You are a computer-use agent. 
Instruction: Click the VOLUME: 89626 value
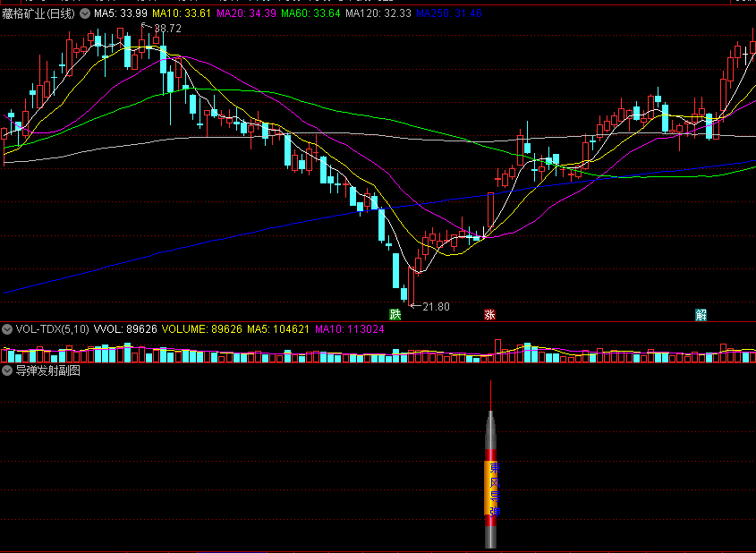click(x=201, y=329)
